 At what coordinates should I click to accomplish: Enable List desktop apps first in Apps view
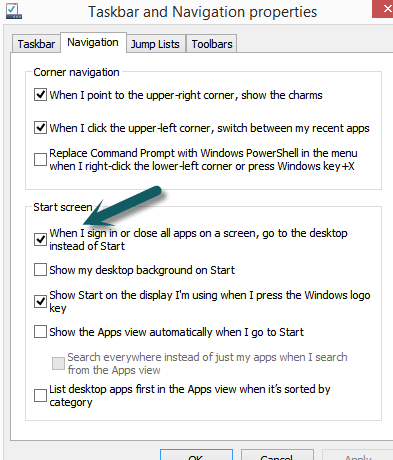[x=40, y=395]
